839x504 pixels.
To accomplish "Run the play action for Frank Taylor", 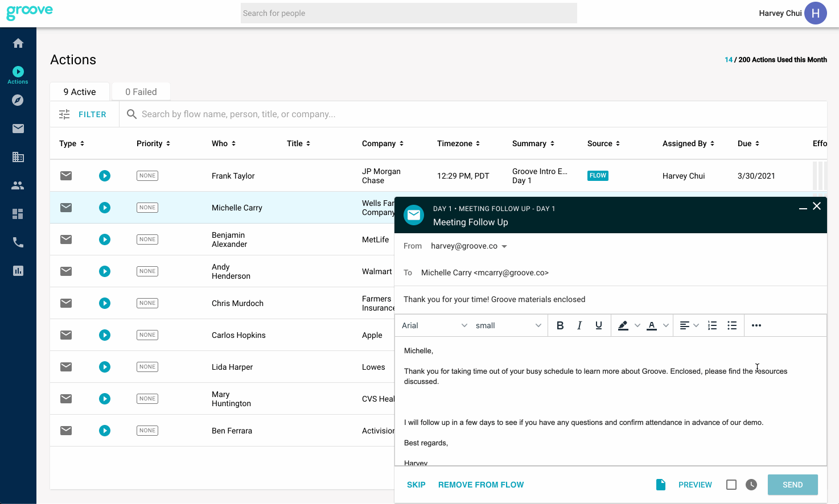I will tap(105, 176).
